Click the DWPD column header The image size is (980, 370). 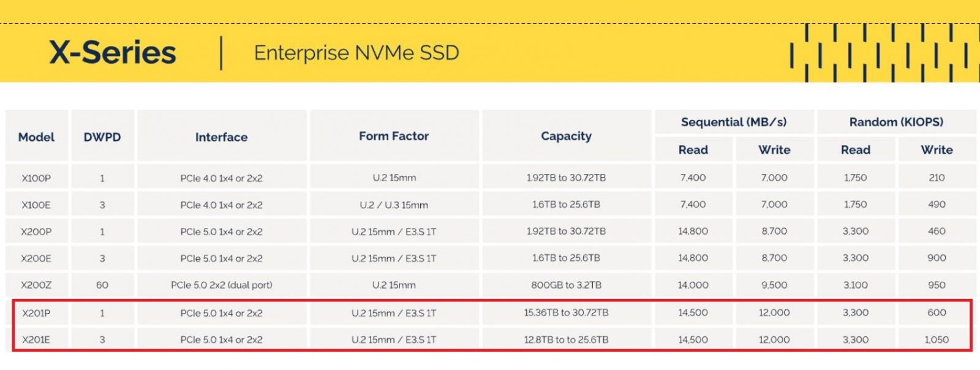tap(102, 137)
